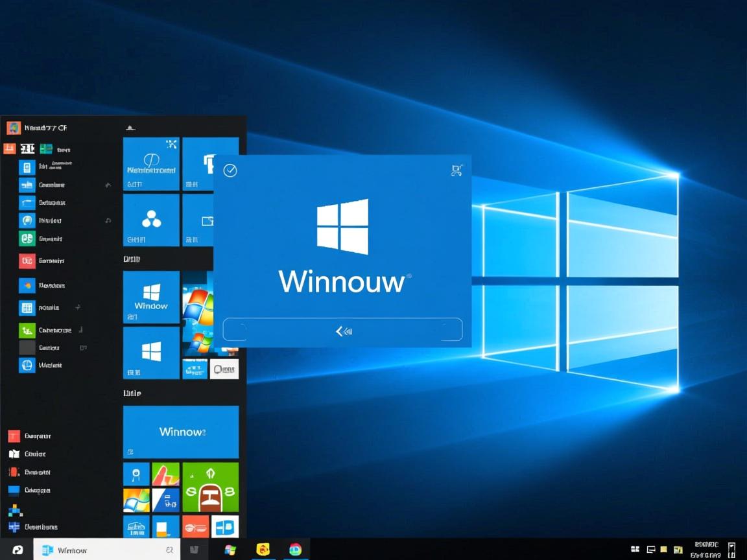747x560 pixels.
Task: Launch Chrome from the taskbar
Action: click(295, 548)
